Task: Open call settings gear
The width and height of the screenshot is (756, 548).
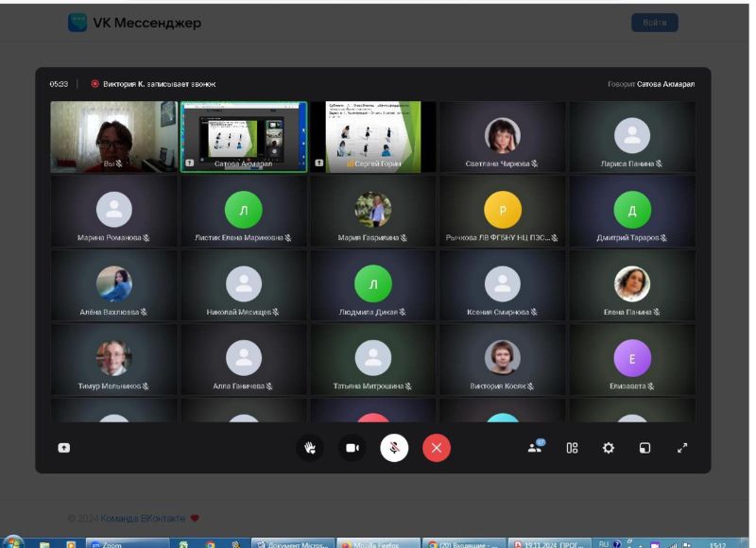Action: 609,448
